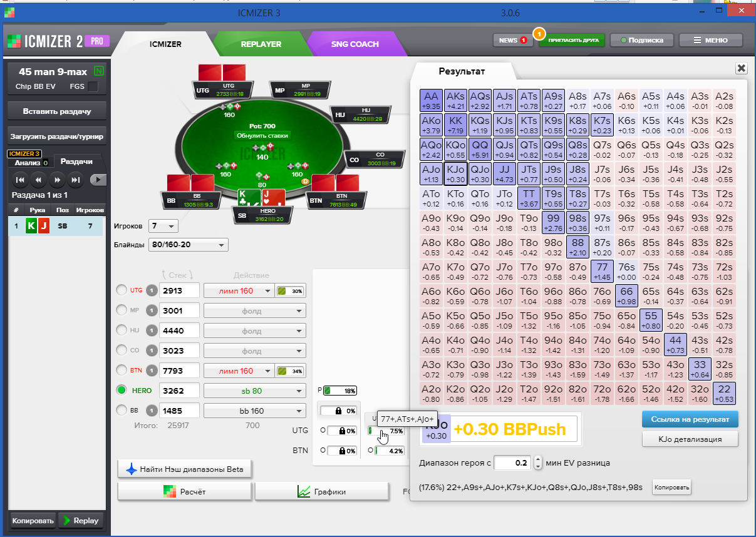Jump to the first hand

click(x=20, y=180)
